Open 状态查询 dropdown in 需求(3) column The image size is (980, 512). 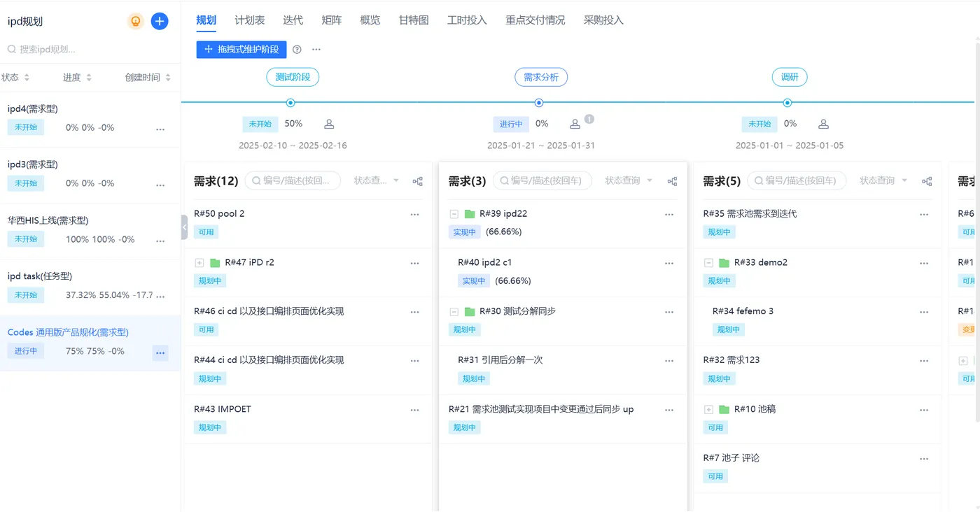tap(628, 180)
